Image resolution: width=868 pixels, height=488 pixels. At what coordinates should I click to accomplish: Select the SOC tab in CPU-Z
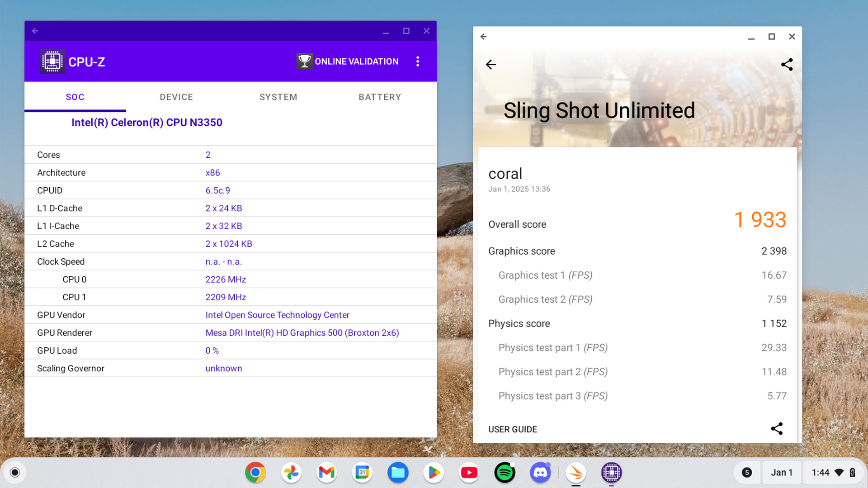tap(75, 97)
